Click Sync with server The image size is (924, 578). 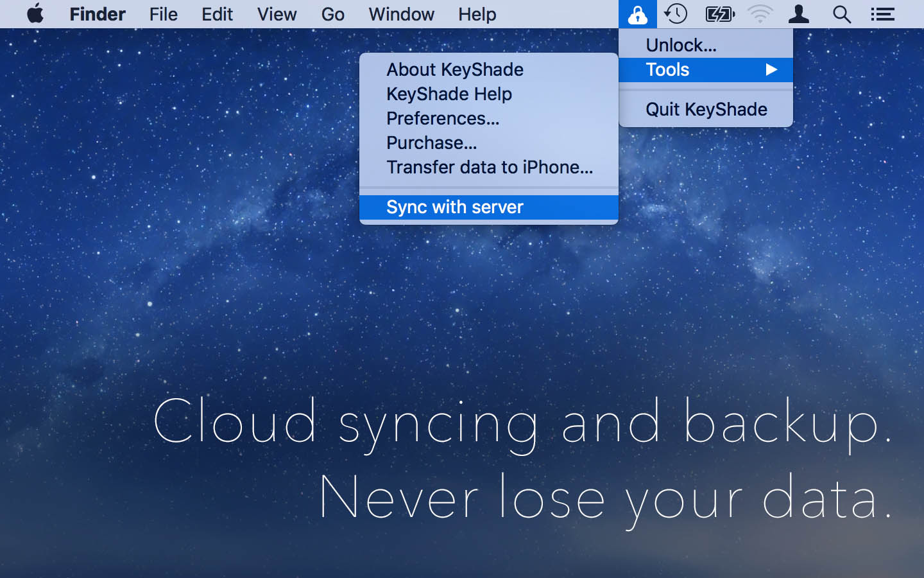(489, 207)
